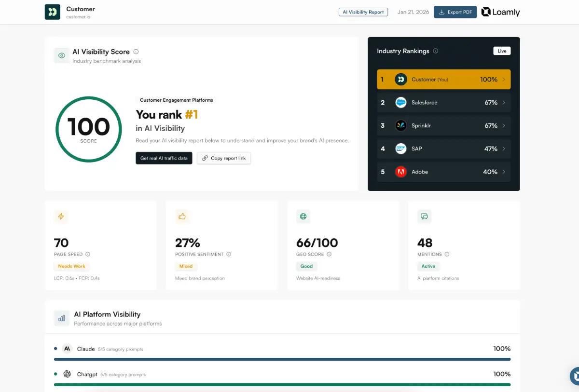
Task: Click the thumbs-up sentiment icon
Action: point(182,216)
